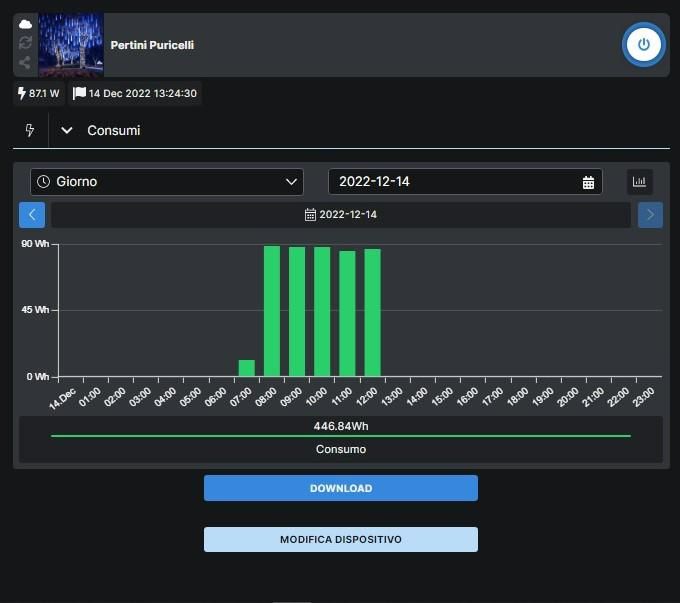Click the Pertini Puricelli device name
Image resolution: width=680 pixels, height=603 pixels.
point(152,45)
